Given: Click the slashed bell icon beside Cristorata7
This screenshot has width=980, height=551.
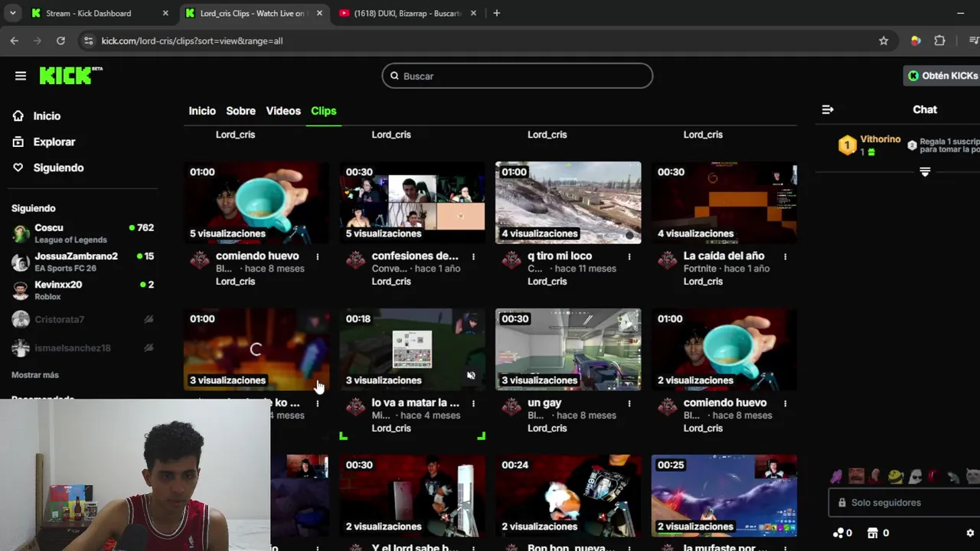Looking at the screenshot, I should coord(149,319).
